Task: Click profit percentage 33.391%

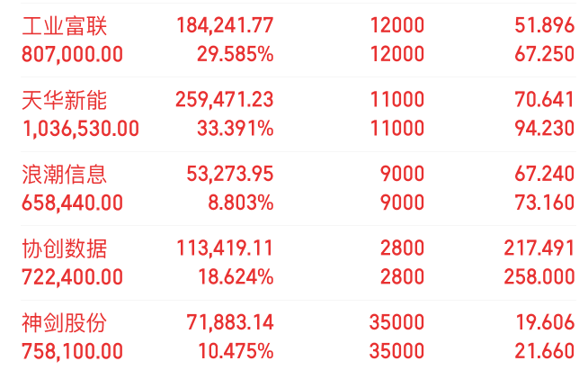Action: coord(236,129)
